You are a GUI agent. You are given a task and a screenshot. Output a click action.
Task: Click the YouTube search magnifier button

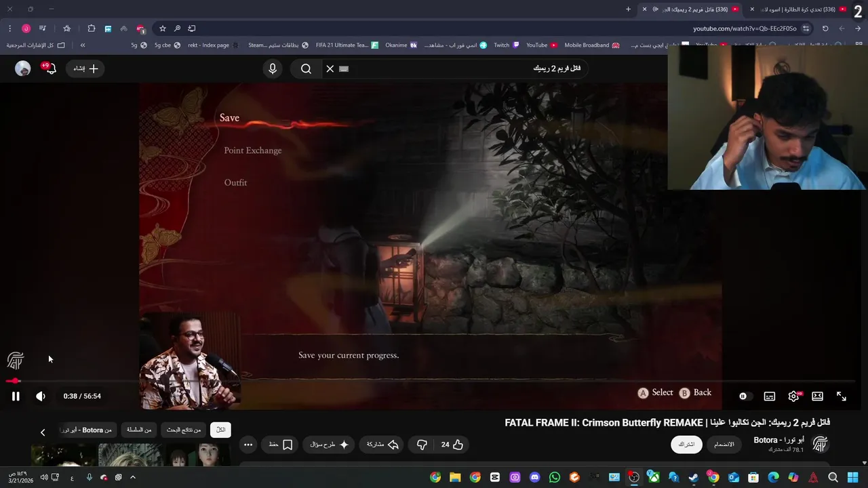306,68
